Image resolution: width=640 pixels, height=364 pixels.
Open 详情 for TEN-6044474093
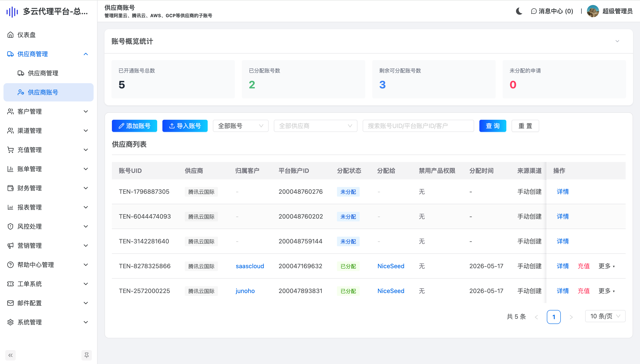563,216
